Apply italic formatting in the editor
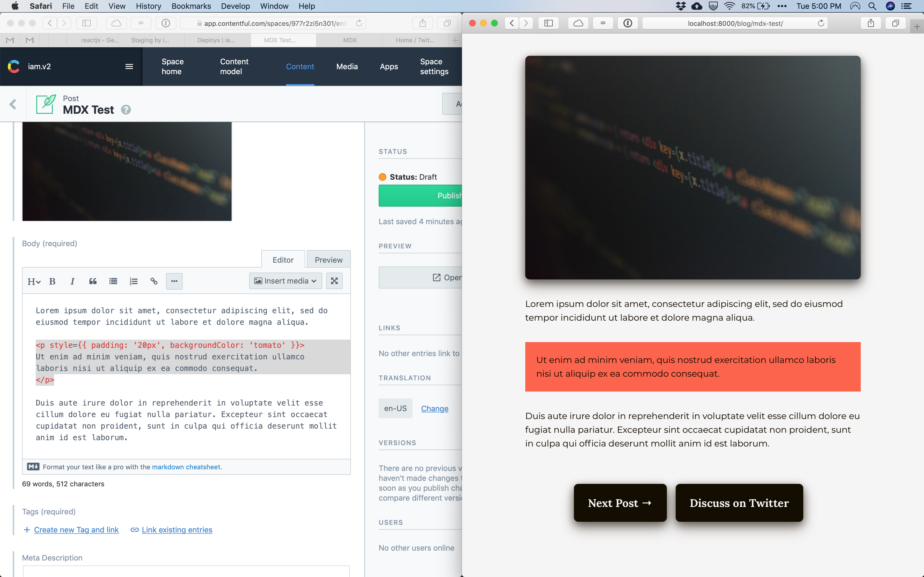The image size is (924, 577). 72,281
